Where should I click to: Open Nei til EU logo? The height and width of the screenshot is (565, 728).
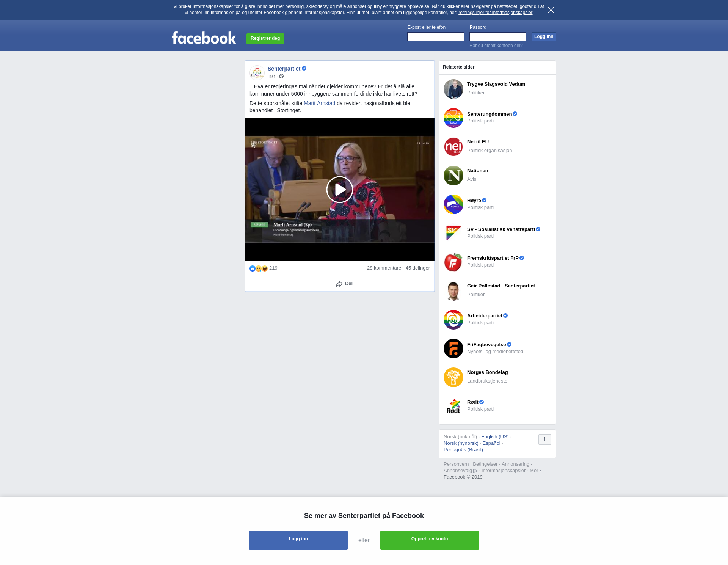pyautogui.click(x=453, y=147)
